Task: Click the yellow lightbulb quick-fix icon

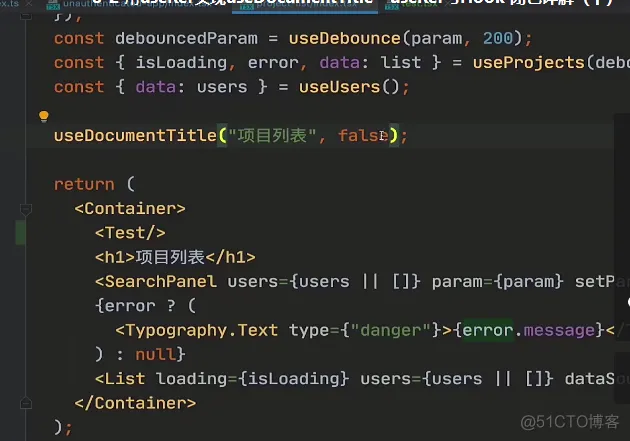Action: tap(44, 116)
